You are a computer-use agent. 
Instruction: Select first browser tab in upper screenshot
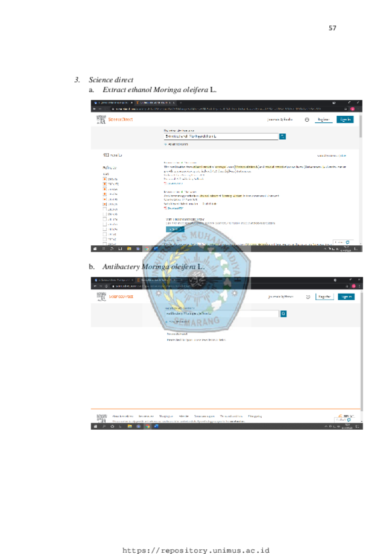coord(112,103)
